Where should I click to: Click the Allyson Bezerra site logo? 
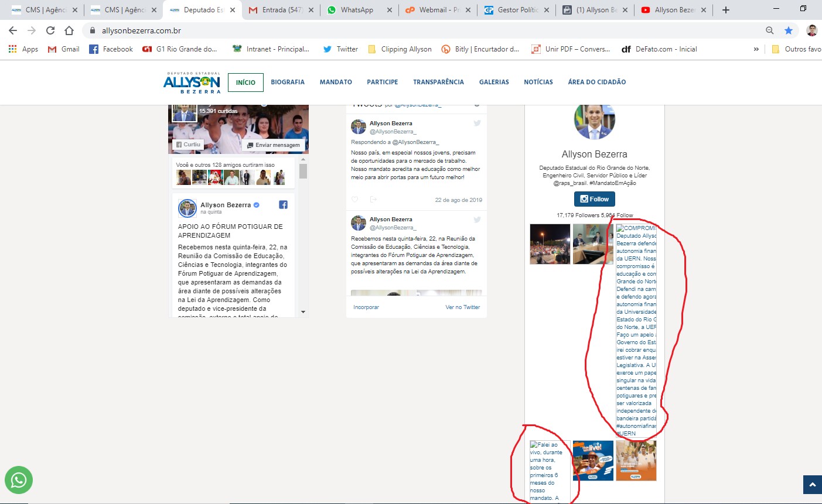tap(192, 83)
